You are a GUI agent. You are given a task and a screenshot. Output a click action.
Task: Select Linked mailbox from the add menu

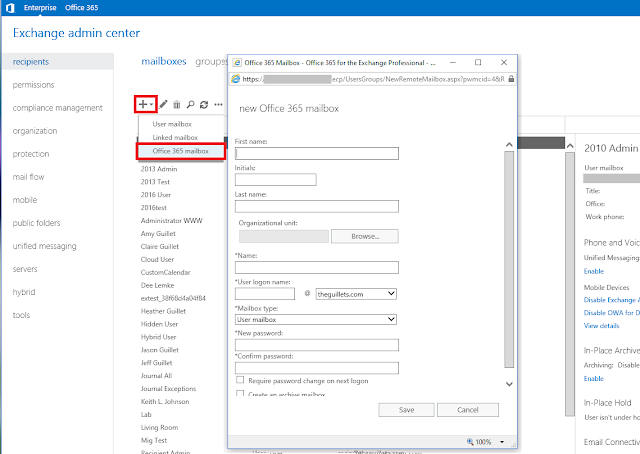pyautogui.click(x=175, y=137)
